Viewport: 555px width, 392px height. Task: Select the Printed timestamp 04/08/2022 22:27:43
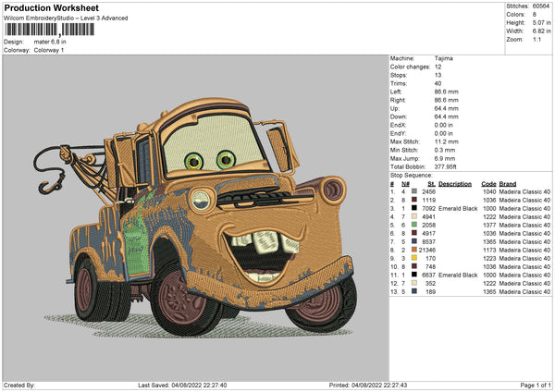point(379,385)
